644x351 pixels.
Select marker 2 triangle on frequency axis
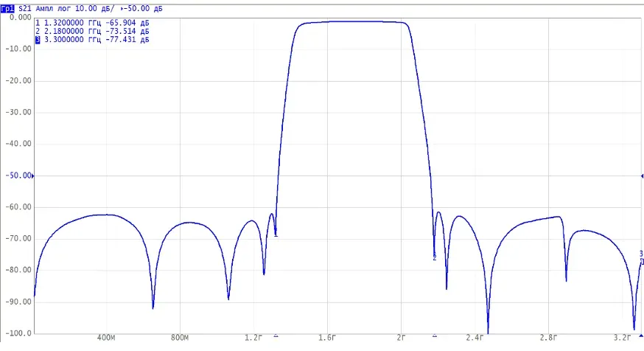pyautogui.click(x=435, y=336)
